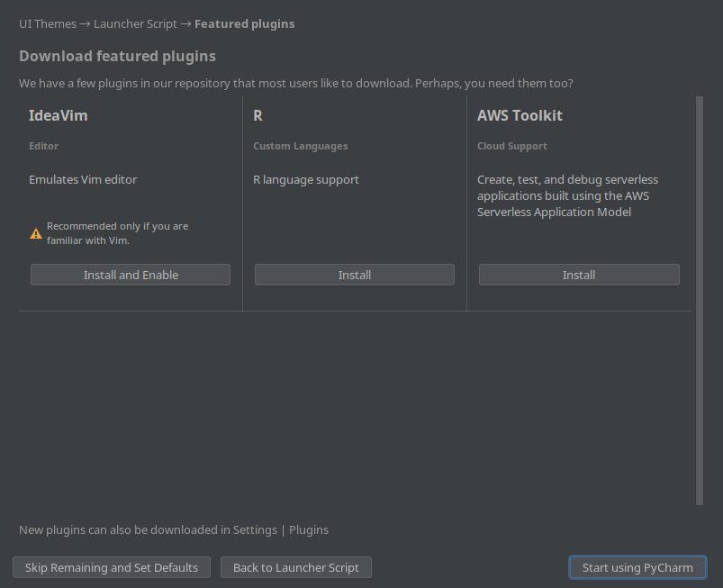
Task: Go back to Launcher Script step
Action: click(296, 567)
